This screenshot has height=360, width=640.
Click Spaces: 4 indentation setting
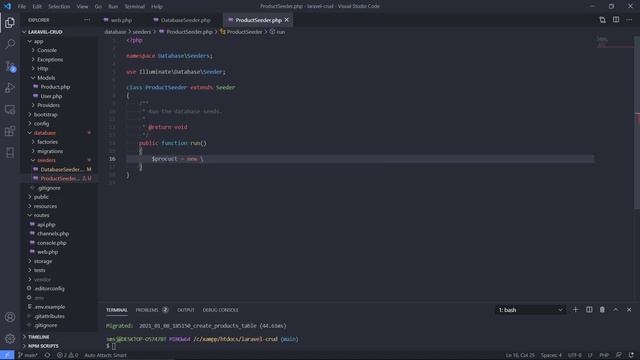(x=551, y=355)
